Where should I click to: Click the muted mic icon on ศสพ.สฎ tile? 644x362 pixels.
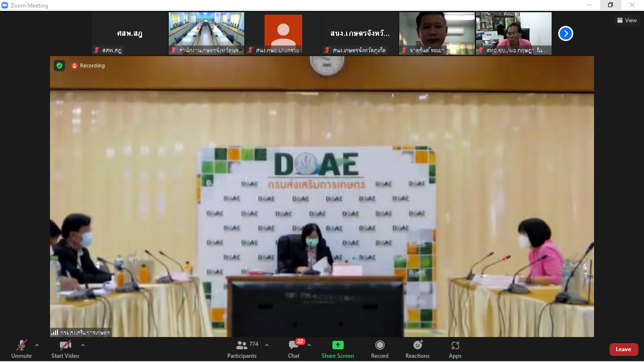pyautogui.click(x=97, y=50)
